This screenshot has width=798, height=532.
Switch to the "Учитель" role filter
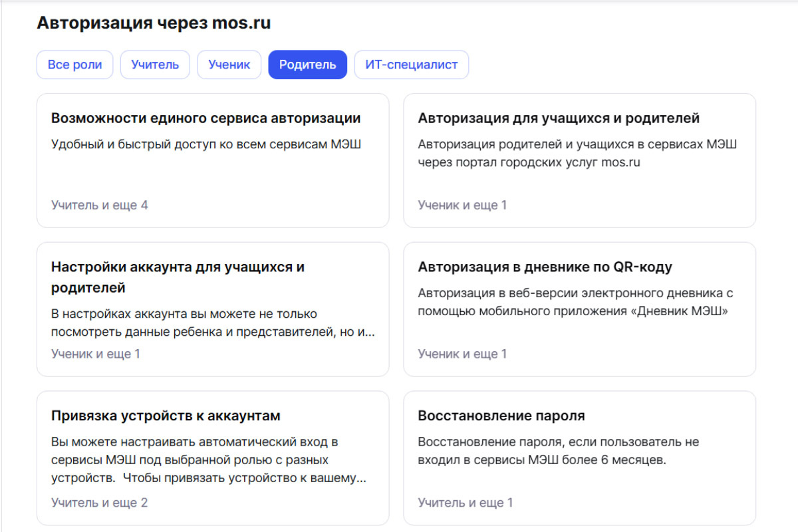(x=155, y=65)
